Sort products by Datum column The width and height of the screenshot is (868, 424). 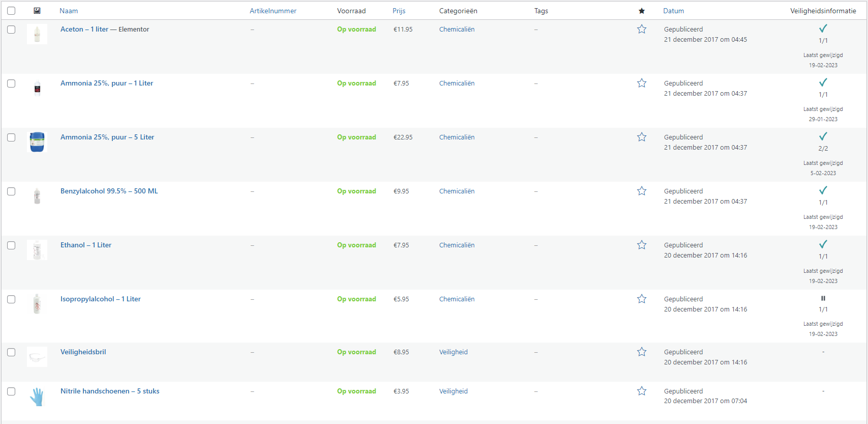tap(674, 11)
